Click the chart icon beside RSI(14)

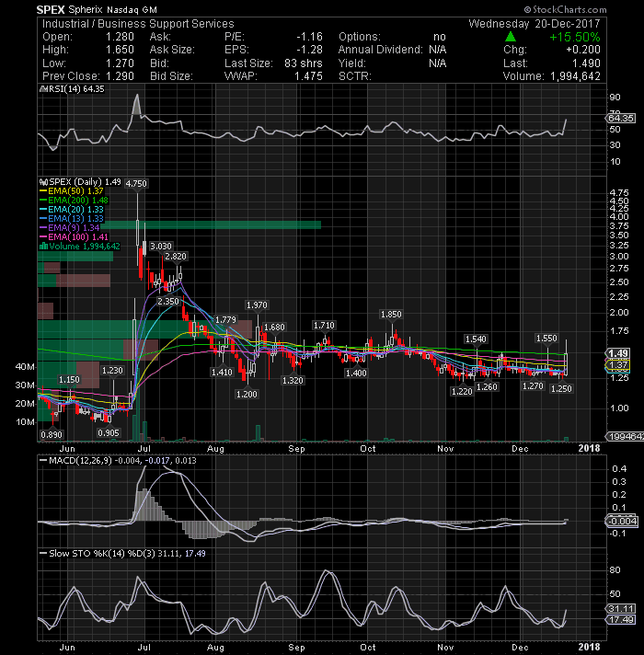pos(41,89)
